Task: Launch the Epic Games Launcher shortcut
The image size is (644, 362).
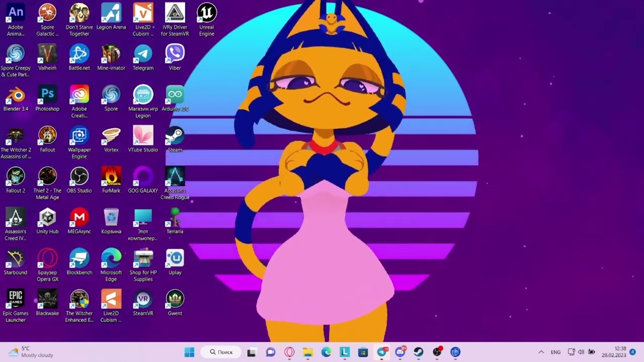Action: click(x=16, y=306)
